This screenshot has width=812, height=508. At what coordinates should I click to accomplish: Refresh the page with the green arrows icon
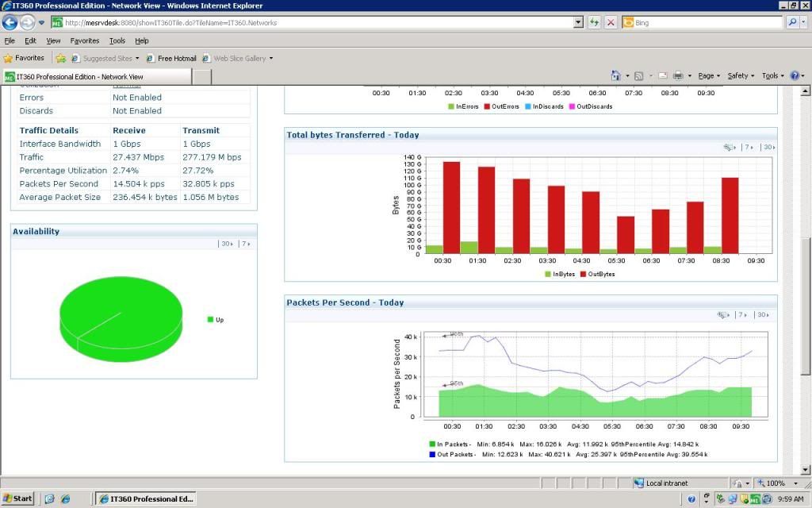tap(595, 23)
